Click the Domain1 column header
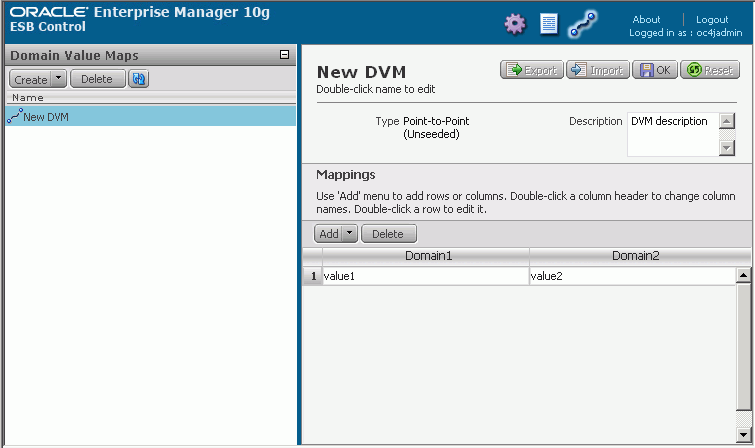This screenshot has width=755, height=448. (426, 256)
